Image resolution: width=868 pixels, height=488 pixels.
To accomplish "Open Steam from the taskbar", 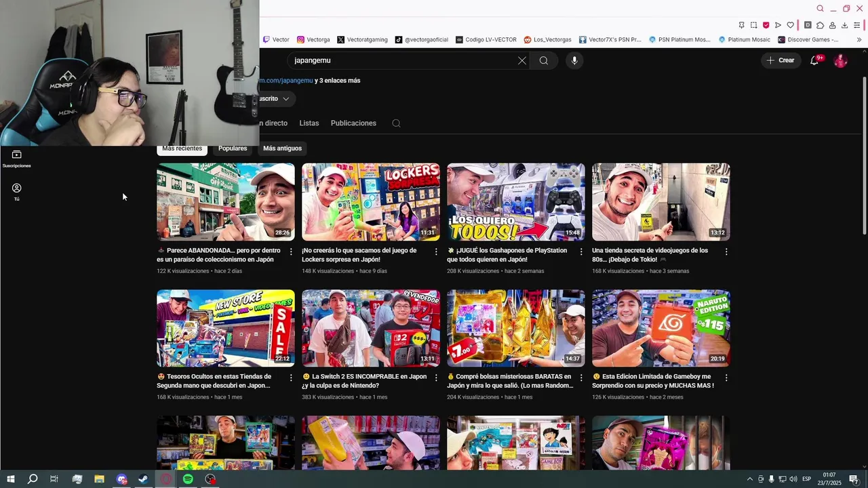I will 143,479.
